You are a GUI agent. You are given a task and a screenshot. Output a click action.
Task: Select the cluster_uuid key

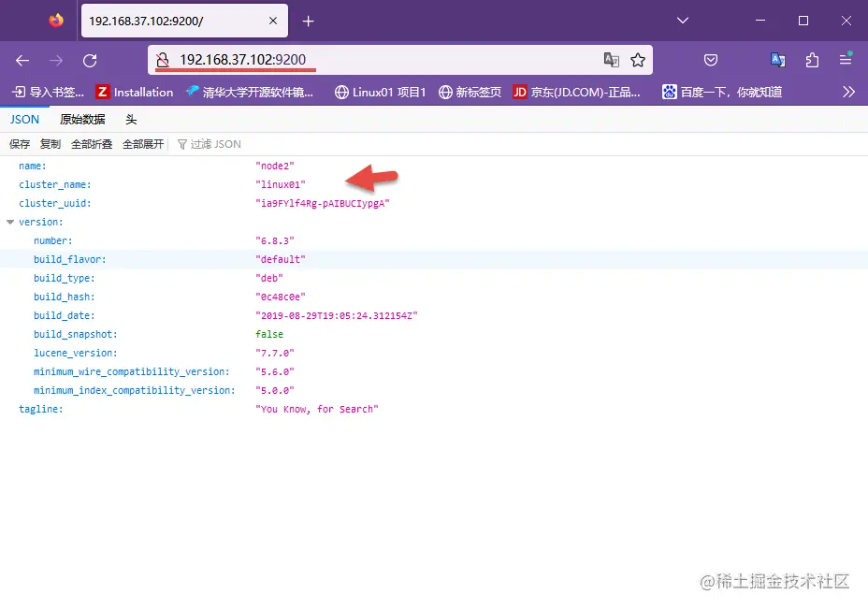(55, 203)
